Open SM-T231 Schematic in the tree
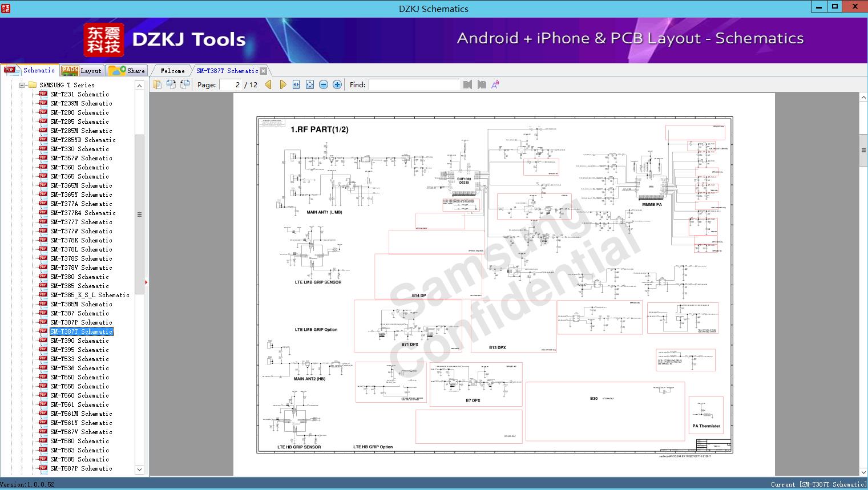This screenshot has width=868, height=490. coord(79,94)
